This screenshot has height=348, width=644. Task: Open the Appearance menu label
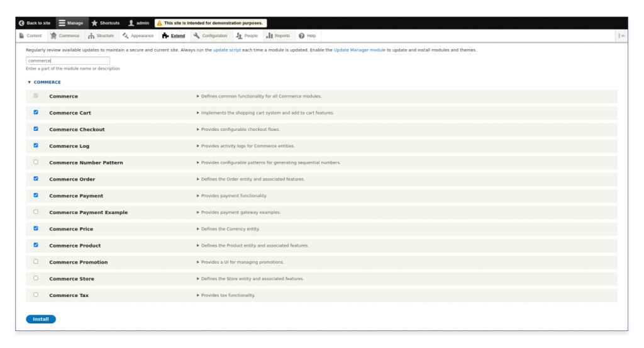(142, 36)
